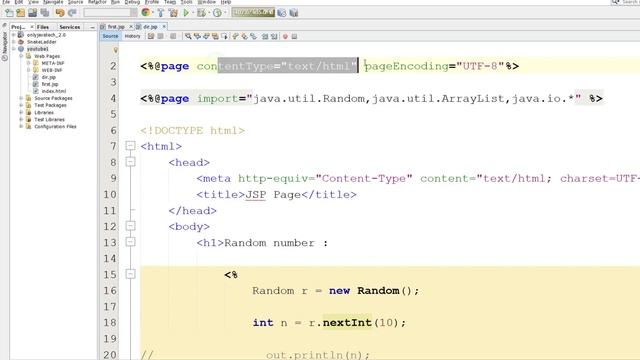Click the red record macro icon
This screenshot has width=640, height=360.
[x=285, y=36]
